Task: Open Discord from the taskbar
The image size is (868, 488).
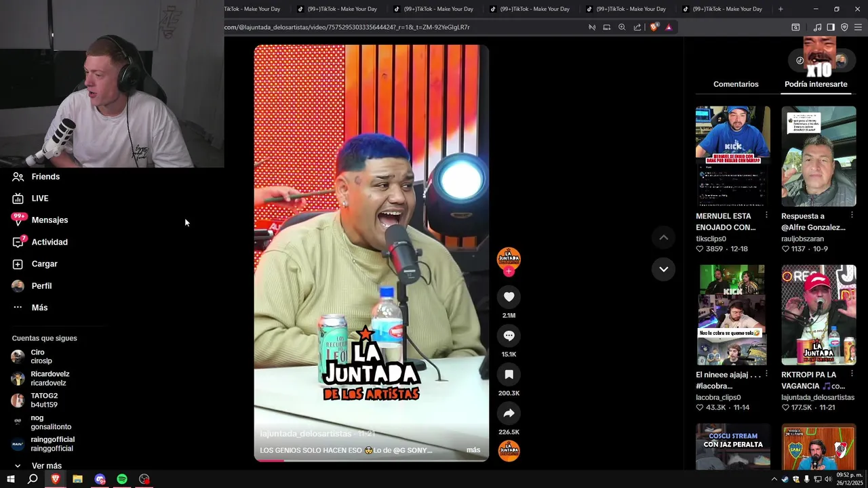Action: (x=100, y=479)
